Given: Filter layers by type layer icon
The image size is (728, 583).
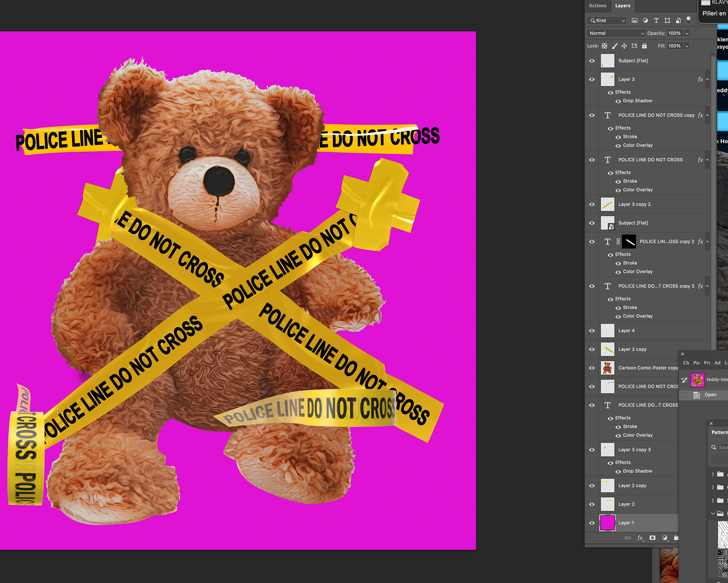Looking at the screenshot, I should click(x=656, y=20).
